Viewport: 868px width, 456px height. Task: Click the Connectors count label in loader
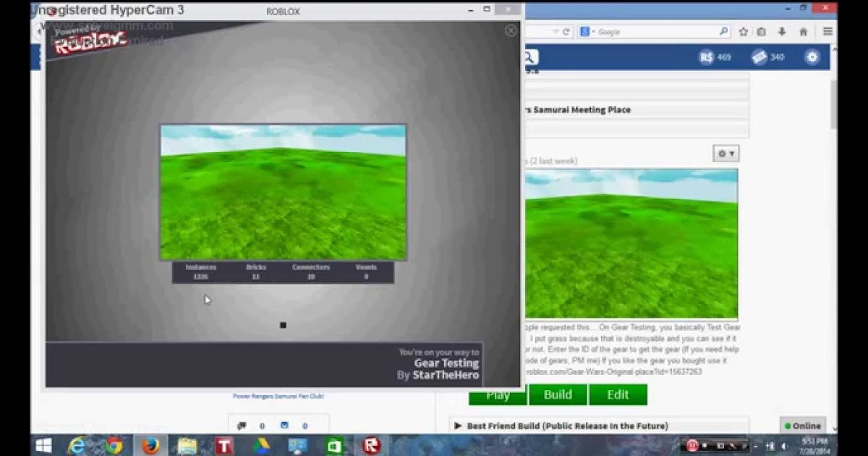click(x=311, y=267)
